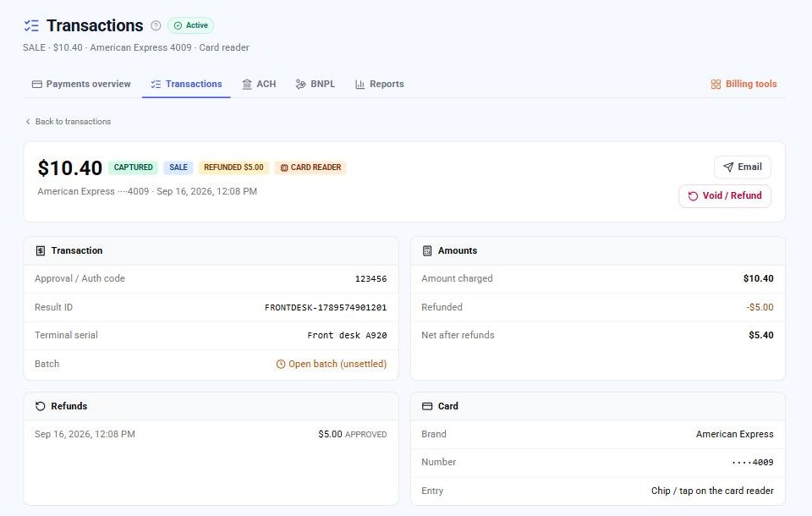Click the SALE summary subtitle under the title
The image size is (812, 516).
pyautogui.click(x=136, y=47)
